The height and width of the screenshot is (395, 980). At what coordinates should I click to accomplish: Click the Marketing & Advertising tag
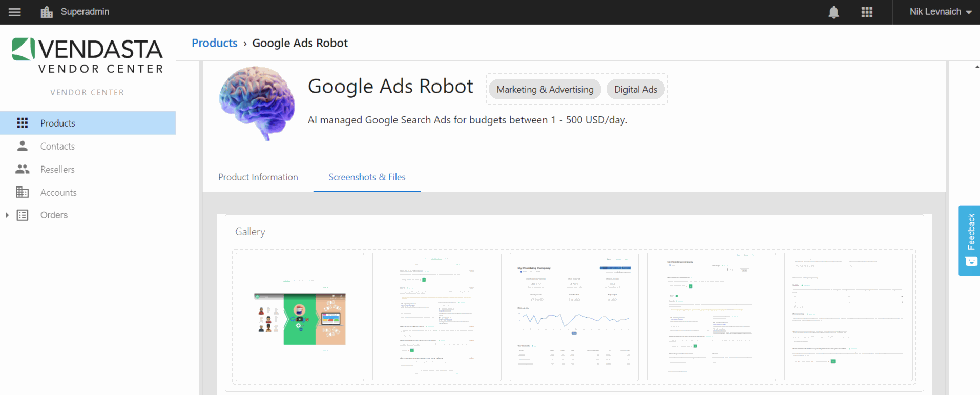pyautogui.click(x=545, y=89)
